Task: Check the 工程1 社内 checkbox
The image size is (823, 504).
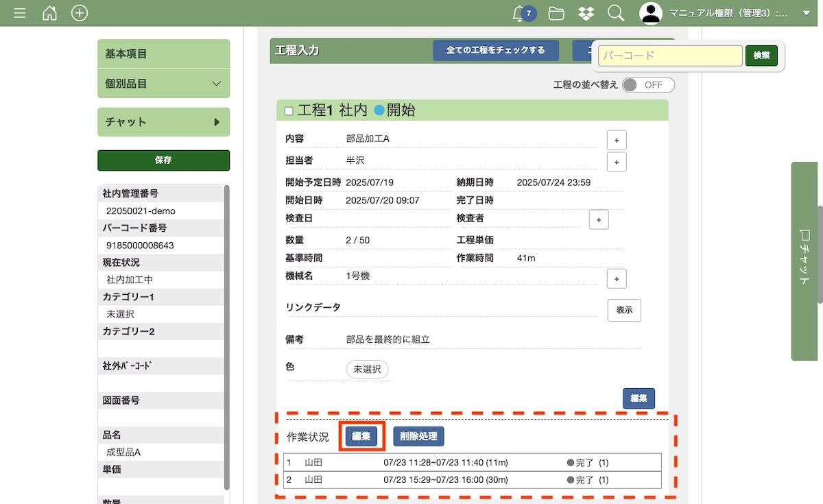Action: pyautogui.click(x=289, y=111)
